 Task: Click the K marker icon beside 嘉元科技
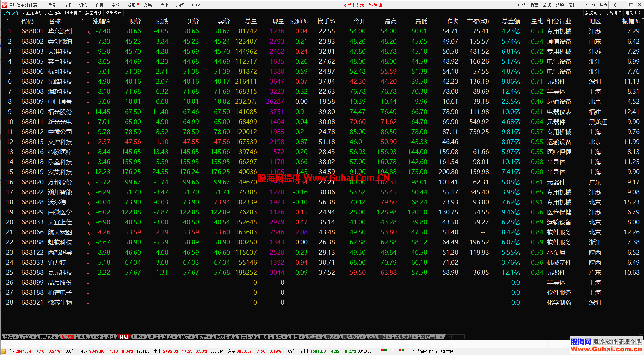[x=88, y=274]
